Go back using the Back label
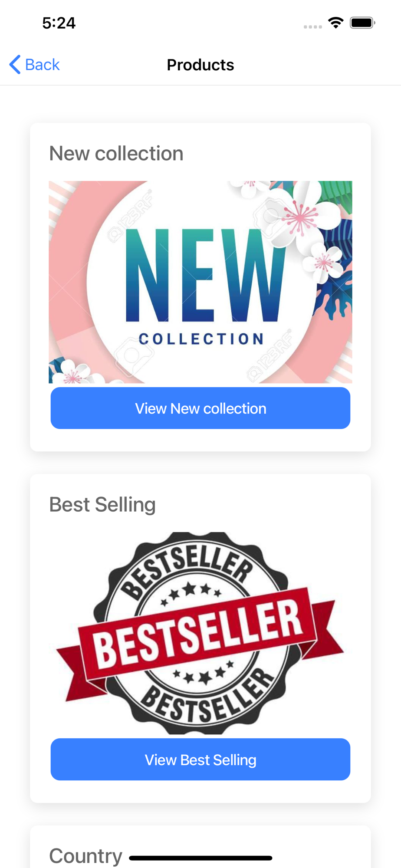Screen dimensions: 401x868 (x=43, y=65)
